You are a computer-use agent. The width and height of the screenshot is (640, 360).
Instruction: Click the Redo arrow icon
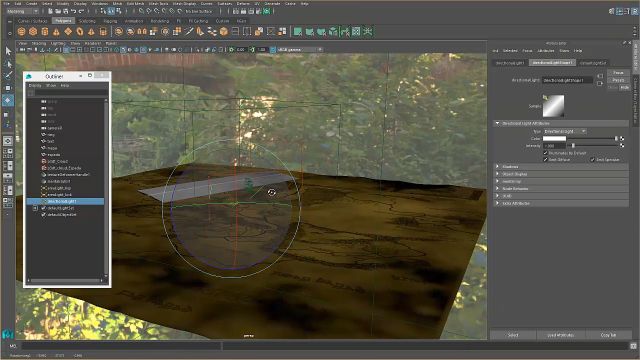pyautogui.click(x=82, y=11)
